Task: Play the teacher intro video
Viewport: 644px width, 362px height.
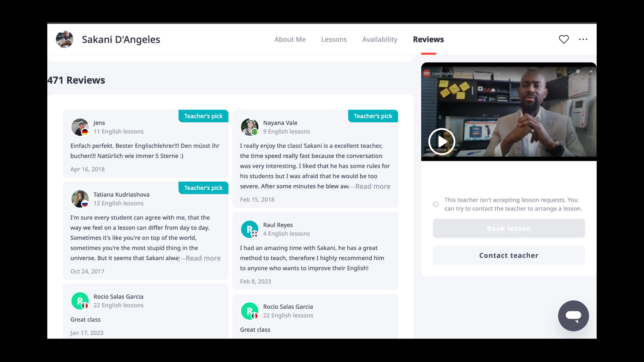Action: (441, 141)
